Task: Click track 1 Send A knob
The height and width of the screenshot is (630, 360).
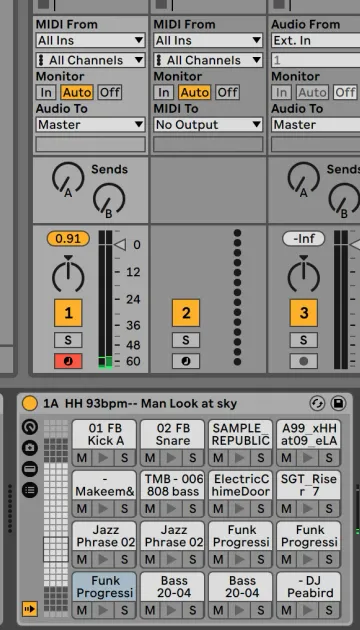Action: [68, 178]
